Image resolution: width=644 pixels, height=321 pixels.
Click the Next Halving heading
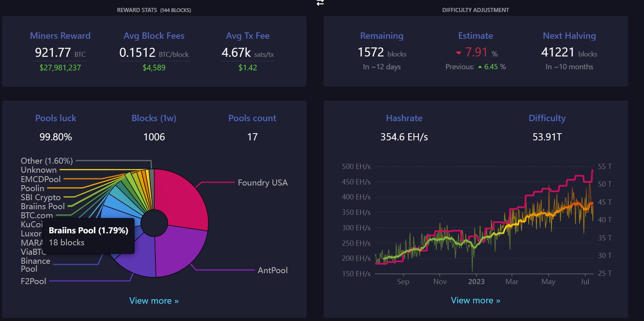569,36
